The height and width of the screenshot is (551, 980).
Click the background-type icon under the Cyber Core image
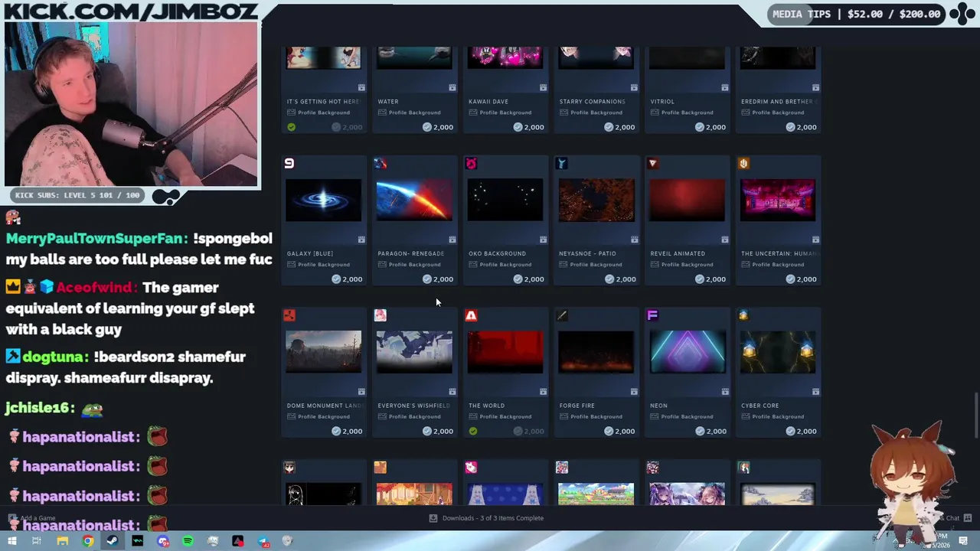(815, 392)
